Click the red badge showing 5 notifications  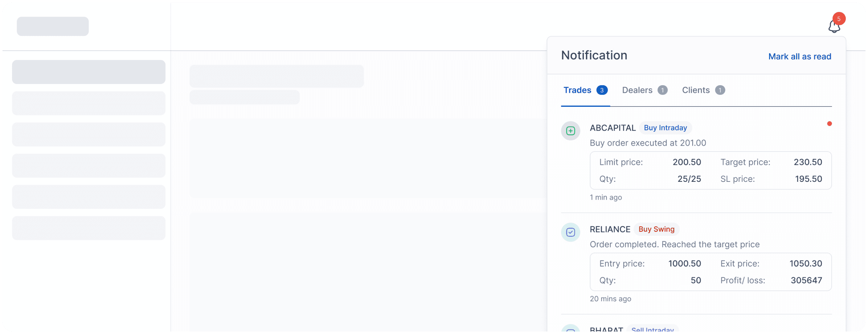pos(838,19)
